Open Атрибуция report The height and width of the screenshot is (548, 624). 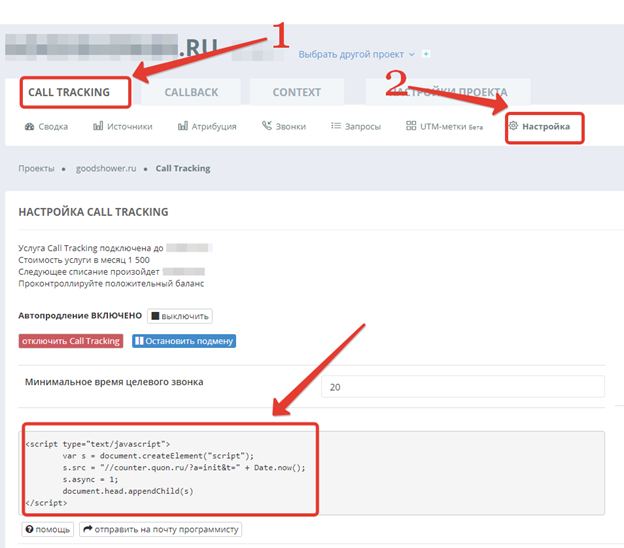point(207,127)
